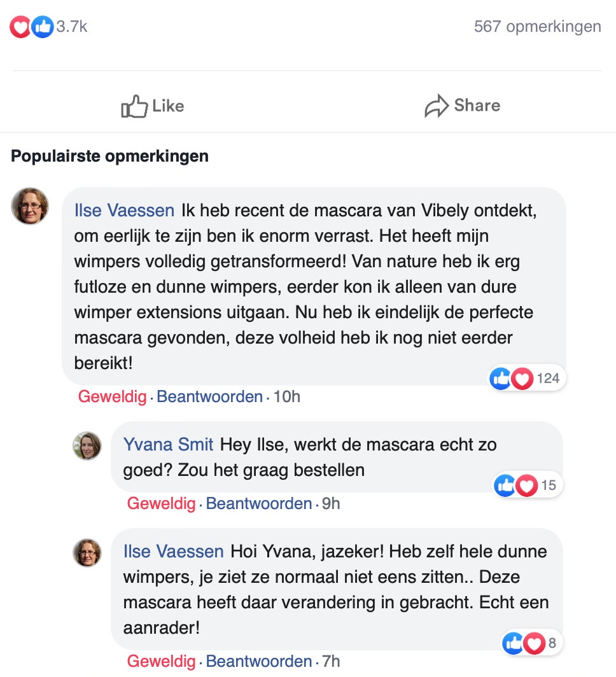Click the Yvana Smit name link

pos(168,444)
